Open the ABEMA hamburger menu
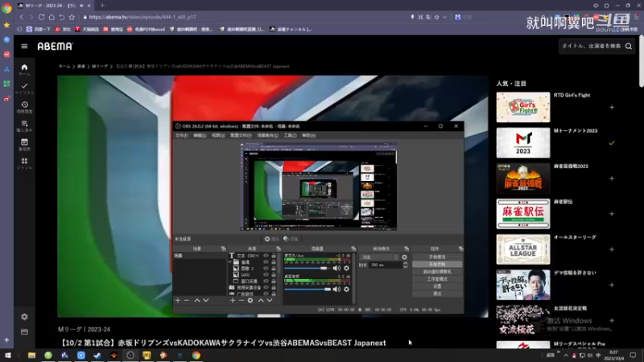This screenshot has height=362, width=644. coord(24,47)
